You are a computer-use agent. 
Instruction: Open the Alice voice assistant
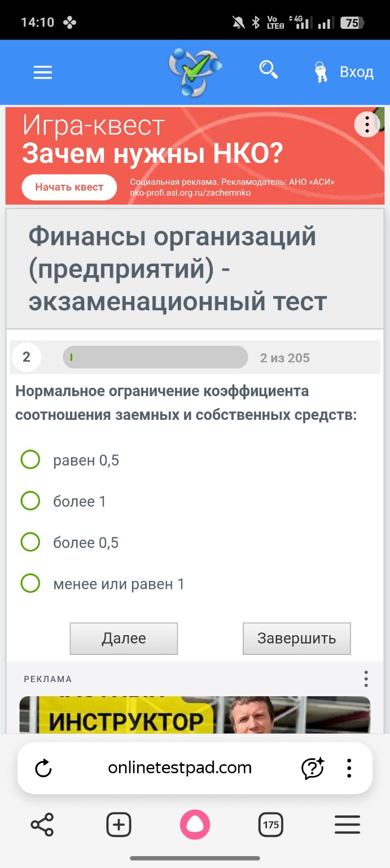pos(195,824)
